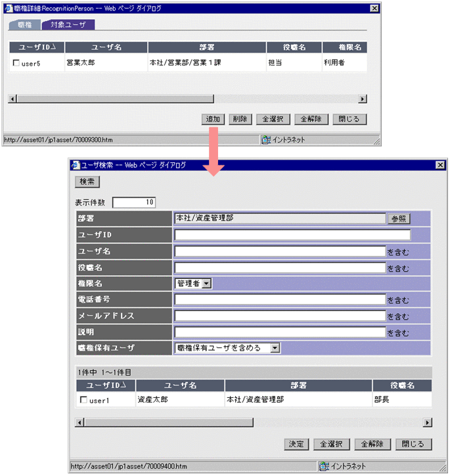The width and height of the screenshot is (450, 476).
Task: Click the 部署 field showing 本社/資産管理部
Action: (280, 218)
